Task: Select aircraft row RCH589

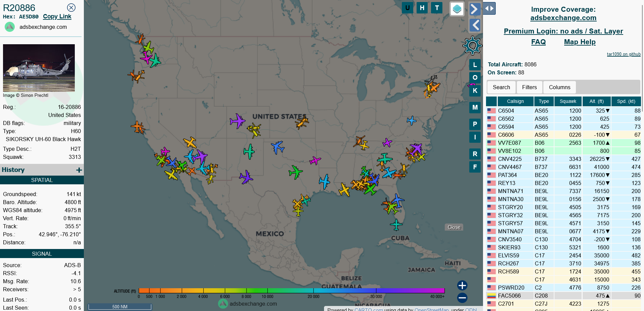Action: coord(563,271)
